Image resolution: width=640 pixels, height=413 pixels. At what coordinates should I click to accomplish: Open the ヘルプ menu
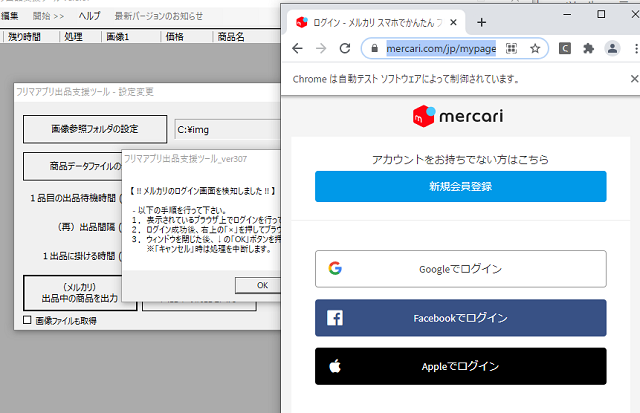pos(89,16)
